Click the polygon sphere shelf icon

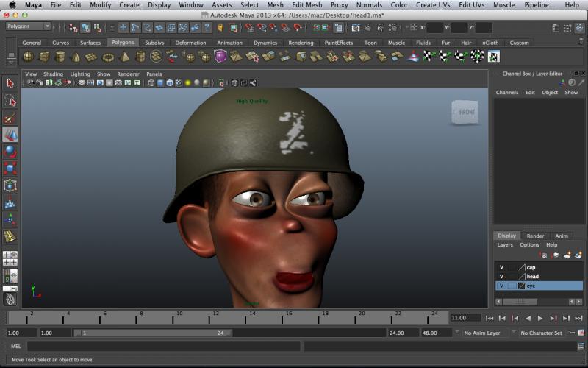pos(28,57)
